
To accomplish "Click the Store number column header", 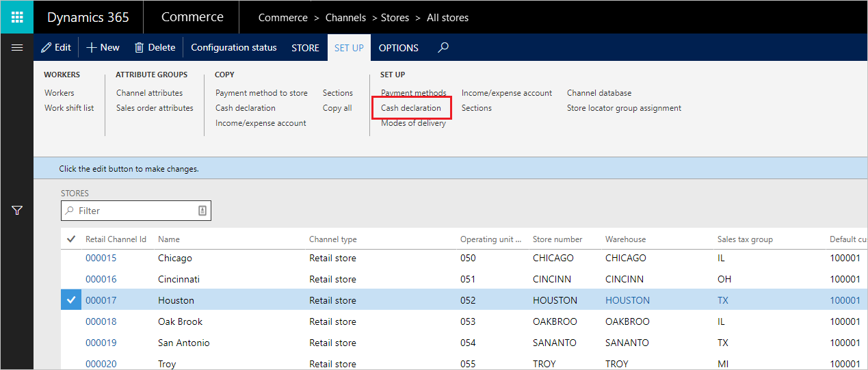I will [x=557, y=239].
